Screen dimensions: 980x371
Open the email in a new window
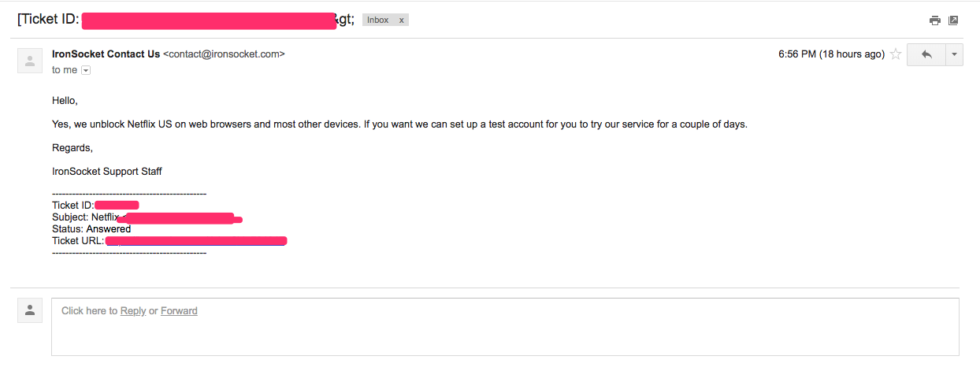pyautogui.click(x=953, y=20)
